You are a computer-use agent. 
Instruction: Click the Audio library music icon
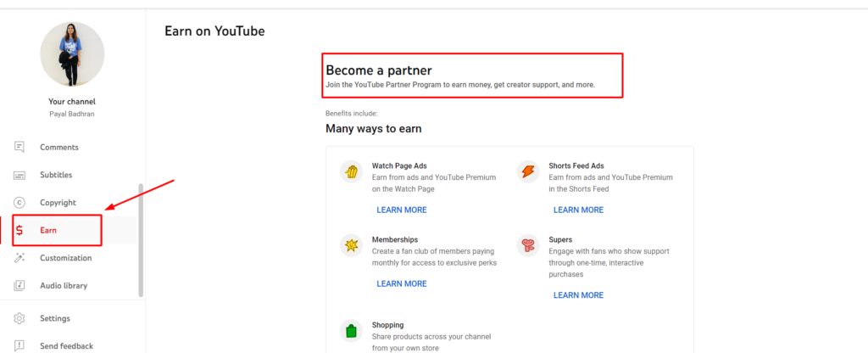pos(19,286)
